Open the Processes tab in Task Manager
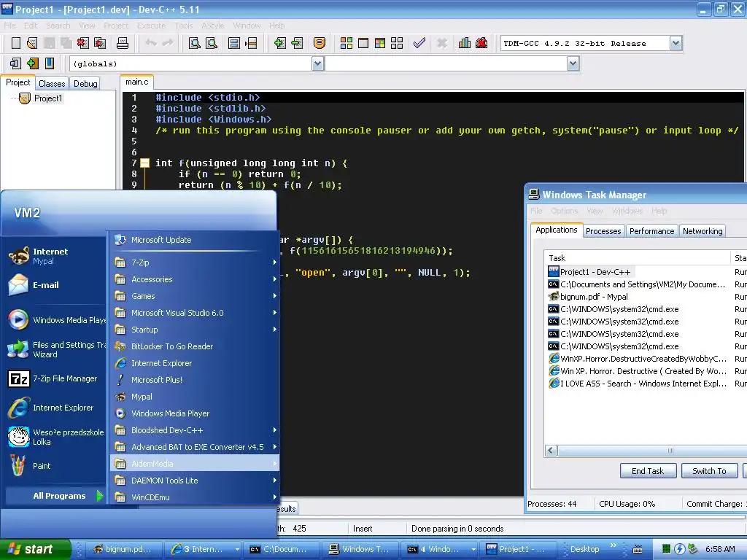 (603, 231)
